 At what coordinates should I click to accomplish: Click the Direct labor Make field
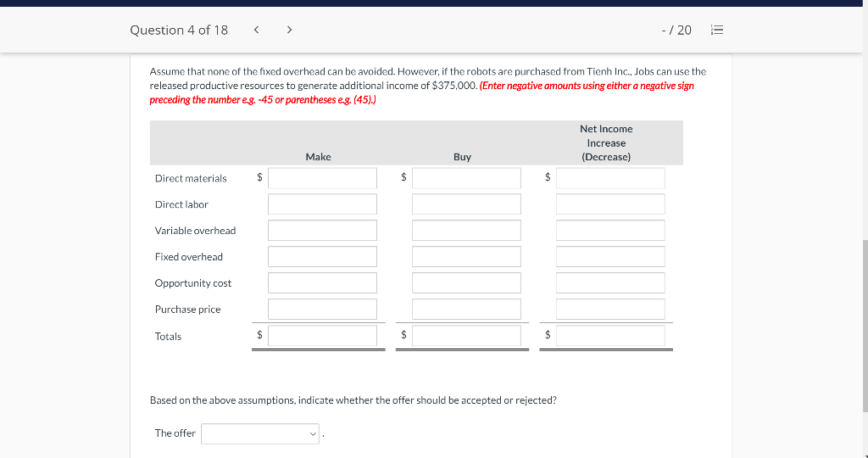click(322, 204)
